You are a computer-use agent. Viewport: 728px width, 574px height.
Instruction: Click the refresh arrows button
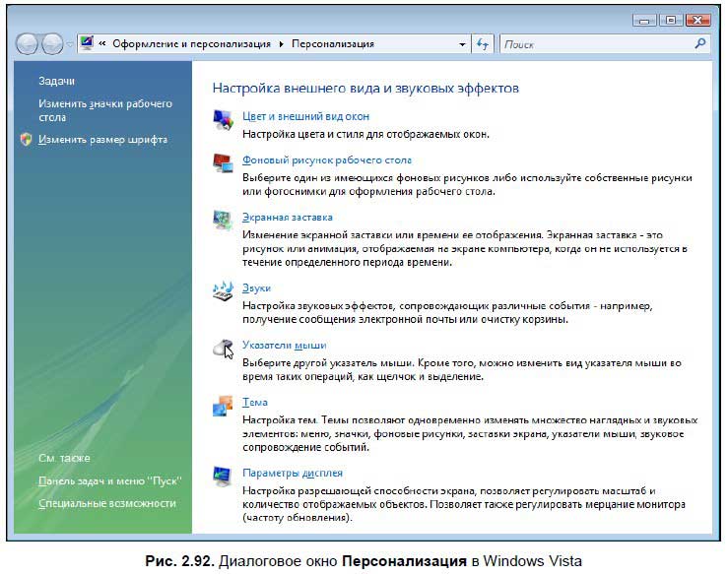483,44
